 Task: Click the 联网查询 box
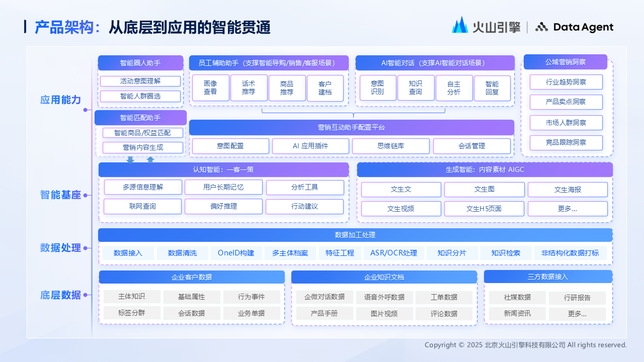coord(143,207)
